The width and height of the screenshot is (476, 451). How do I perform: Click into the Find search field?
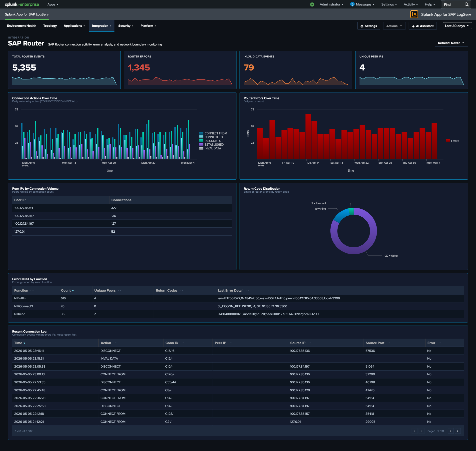point(453,4)
